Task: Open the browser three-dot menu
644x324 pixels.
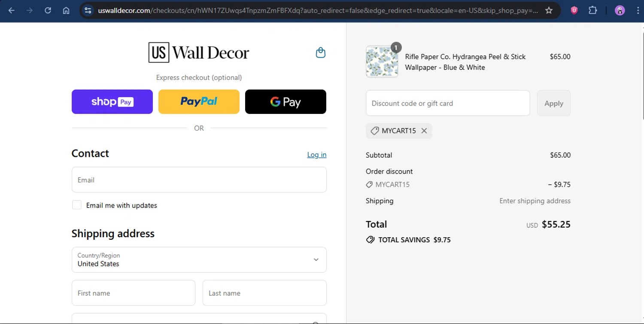Action: coord(638,11)
